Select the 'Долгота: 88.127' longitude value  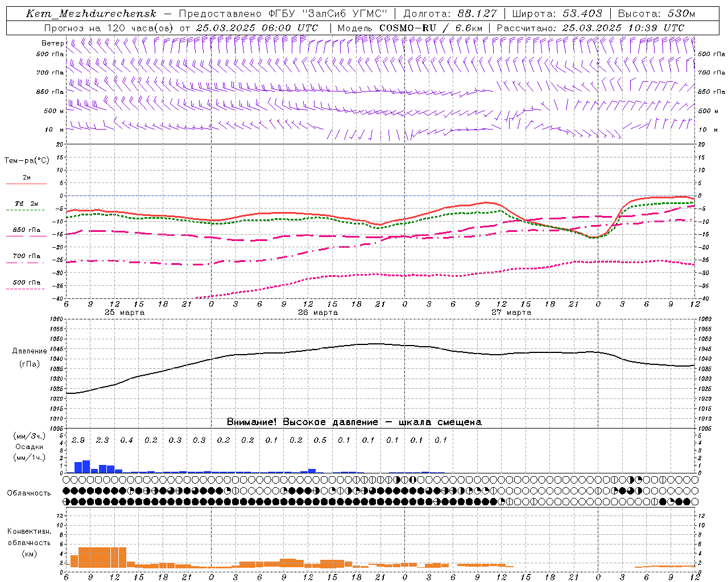(450, 14)
